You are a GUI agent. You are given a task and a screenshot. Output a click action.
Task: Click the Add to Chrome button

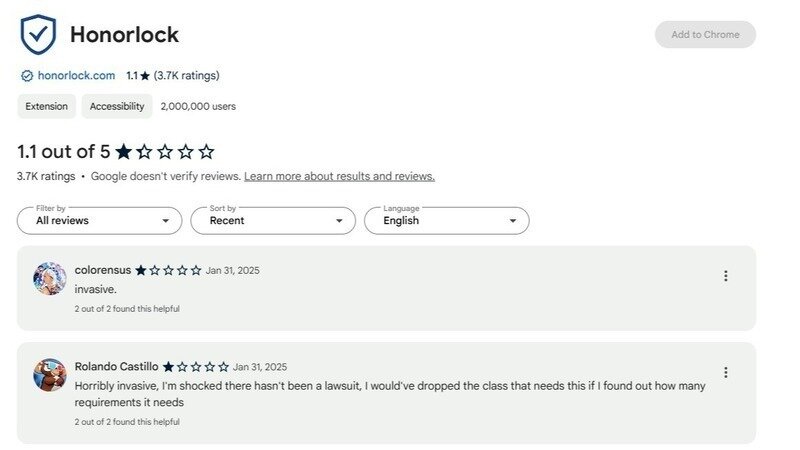click(x=705, y=35)
